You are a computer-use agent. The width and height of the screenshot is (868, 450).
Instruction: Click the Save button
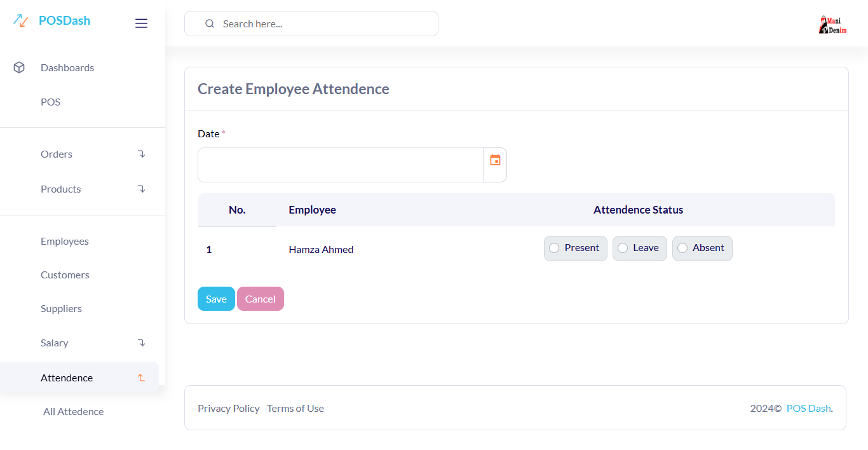click(216, 299)
